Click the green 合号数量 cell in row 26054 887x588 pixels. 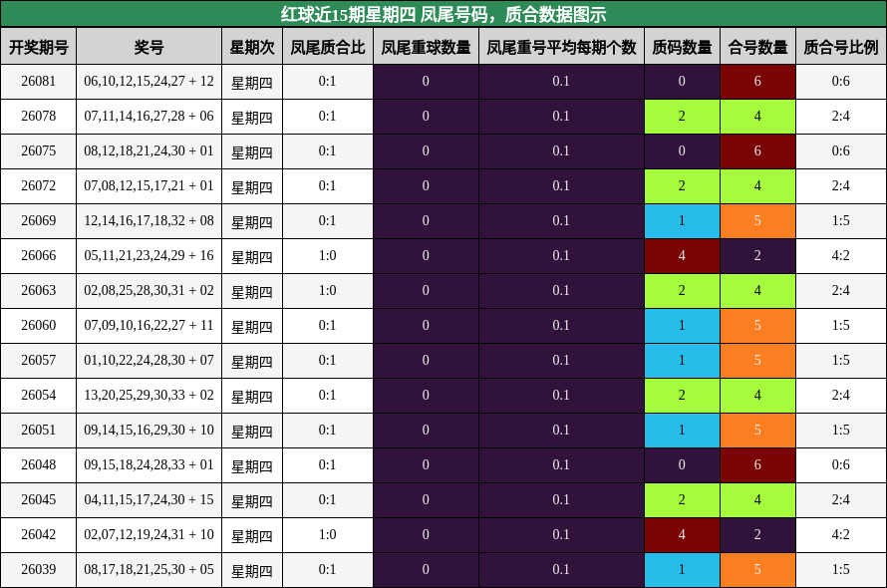(x=757, y=396)
